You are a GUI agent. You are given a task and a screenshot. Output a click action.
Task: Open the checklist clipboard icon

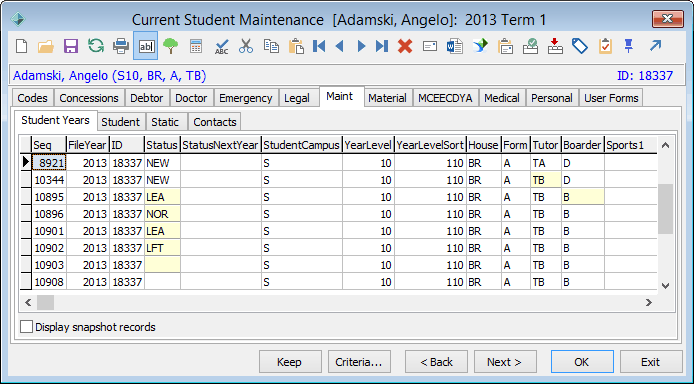[605, 46]
